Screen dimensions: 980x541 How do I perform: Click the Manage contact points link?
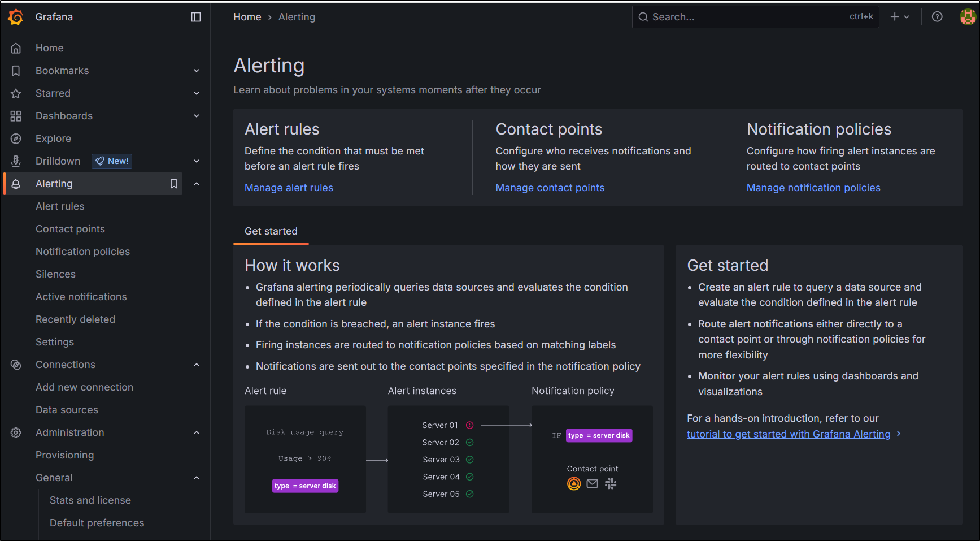pos(550,188)
